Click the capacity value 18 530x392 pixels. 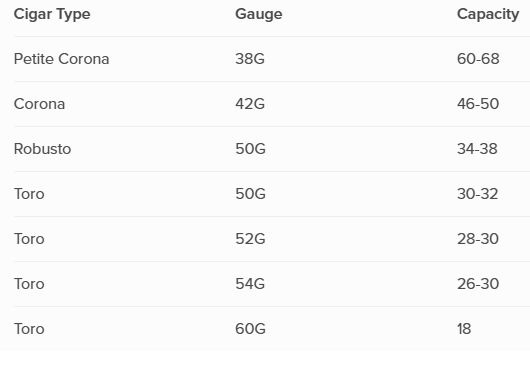point(464,329)
